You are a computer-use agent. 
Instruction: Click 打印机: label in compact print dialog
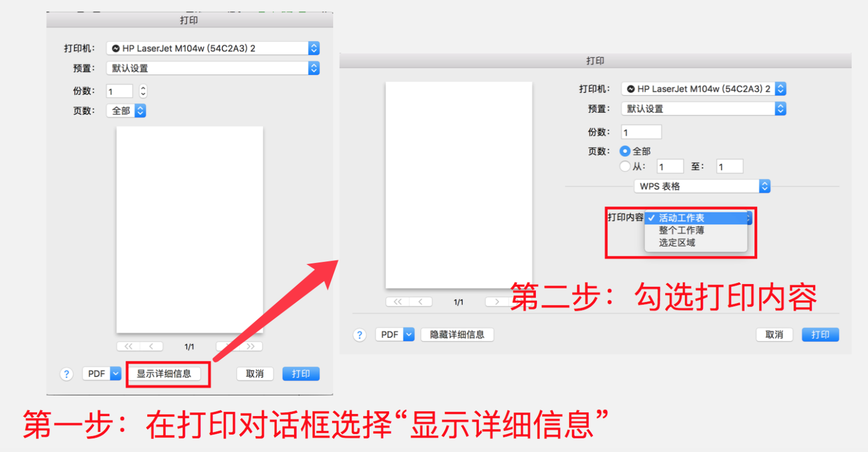click(79, 48)
